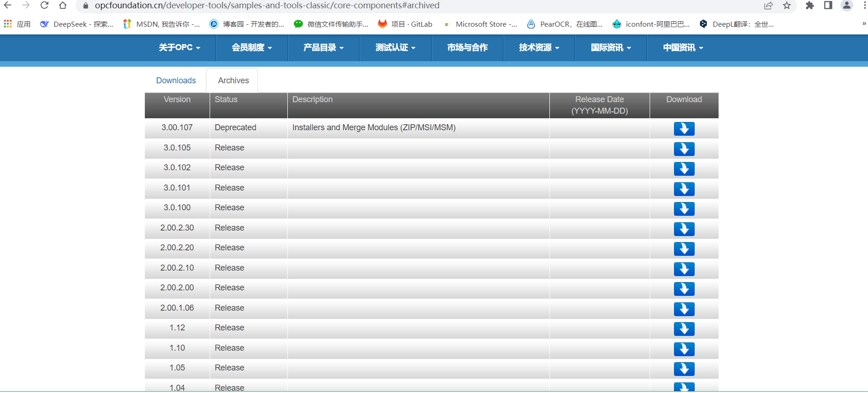Click the Release Date column header
This screenshot has width=868, height=393.
[x=600, y=105]
